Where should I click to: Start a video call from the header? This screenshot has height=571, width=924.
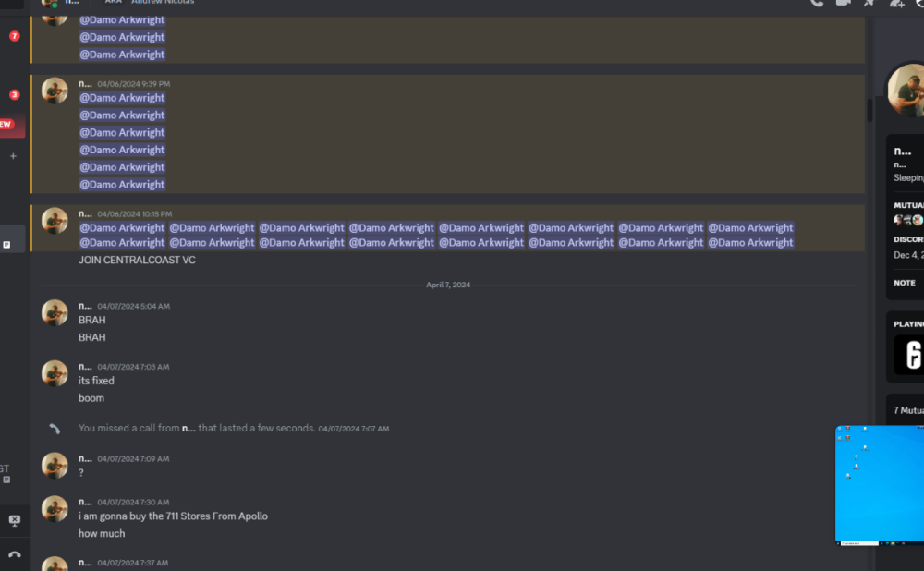843,3
